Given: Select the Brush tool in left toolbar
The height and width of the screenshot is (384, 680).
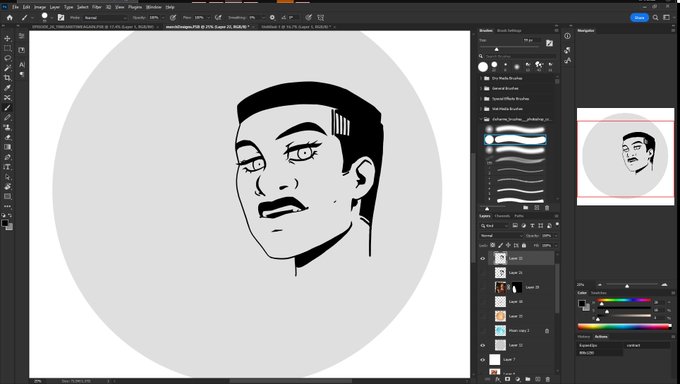Looking at the screenshot, I should click(7, 108).
